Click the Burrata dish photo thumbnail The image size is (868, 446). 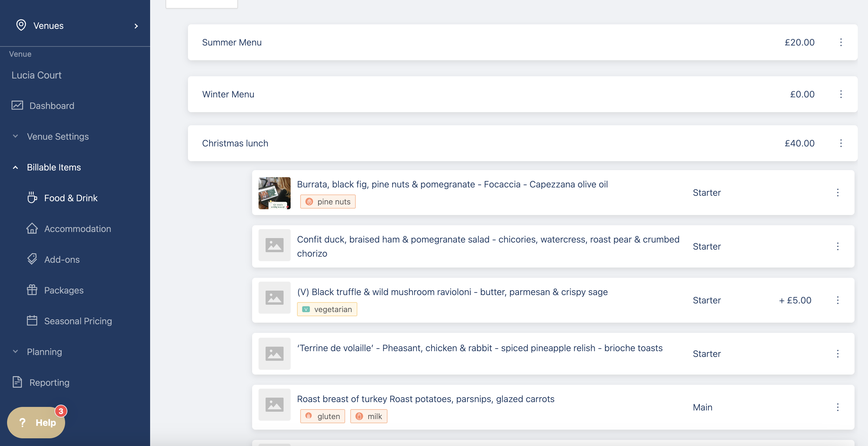(274, 193)
